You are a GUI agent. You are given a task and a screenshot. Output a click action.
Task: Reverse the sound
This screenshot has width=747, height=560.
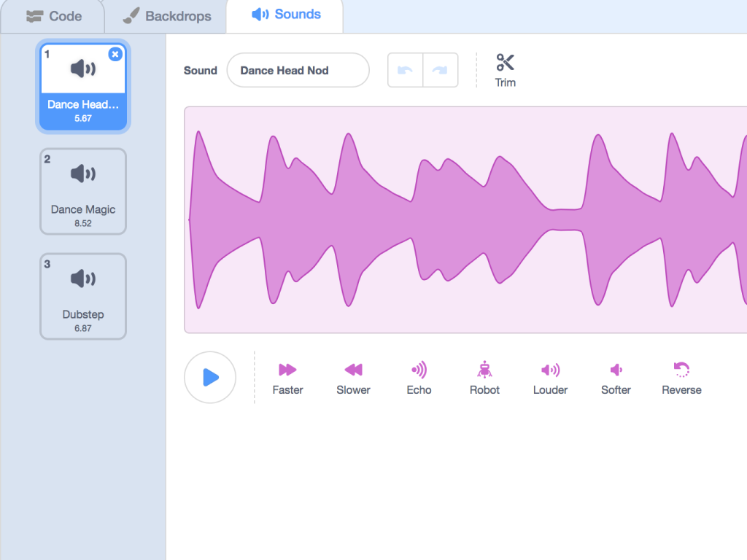tap(682, 378)
